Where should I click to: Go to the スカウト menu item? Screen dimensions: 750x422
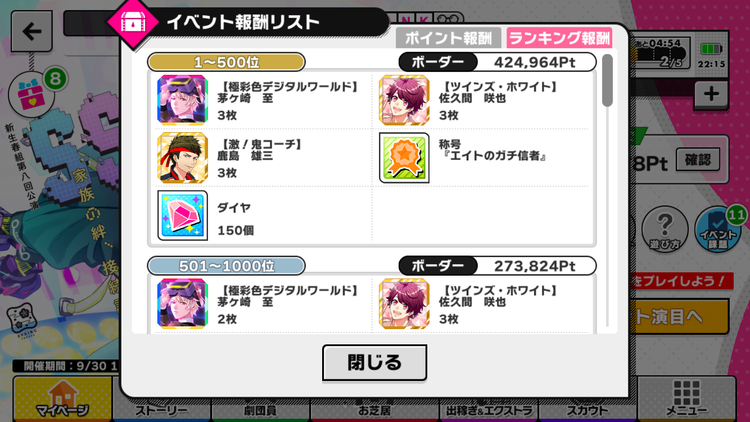tap(587, 410)
